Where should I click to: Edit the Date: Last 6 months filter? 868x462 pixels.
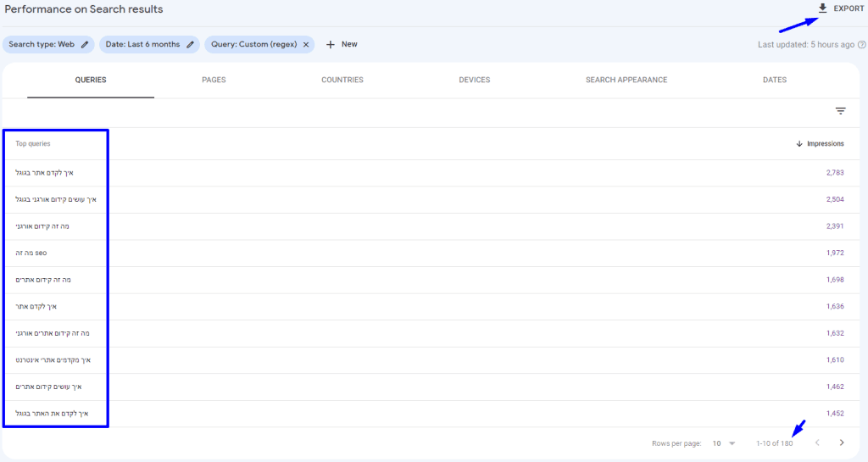tap(190, 44)
